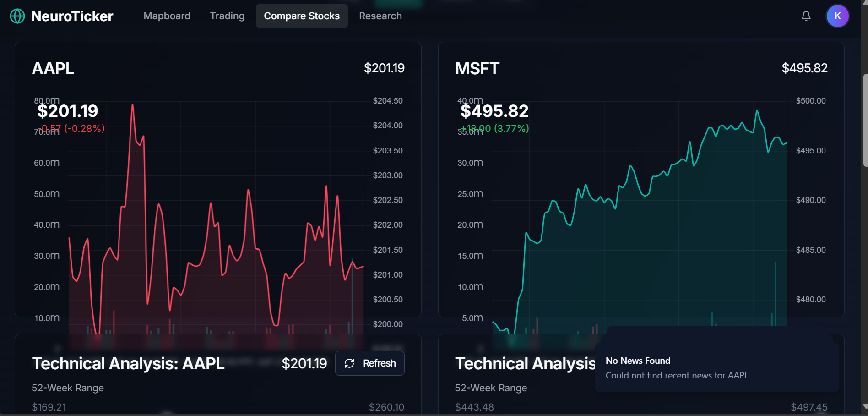Click the $202.00 axis label
Screen dimensions: 868x416
click(388, 225)
